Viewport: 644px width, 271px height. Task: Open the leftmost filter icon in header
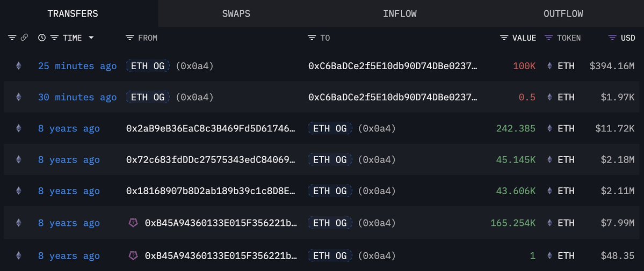(x=12, y=38)
